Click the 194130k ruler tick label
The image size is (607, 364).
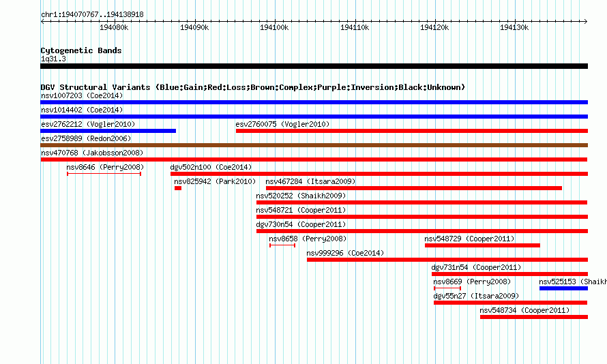tap(514, 27)
